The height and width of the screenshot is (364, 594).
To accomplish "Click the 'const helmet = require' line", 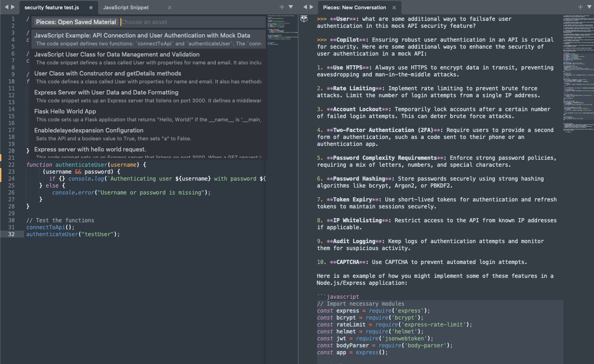I will click(370, 332).
